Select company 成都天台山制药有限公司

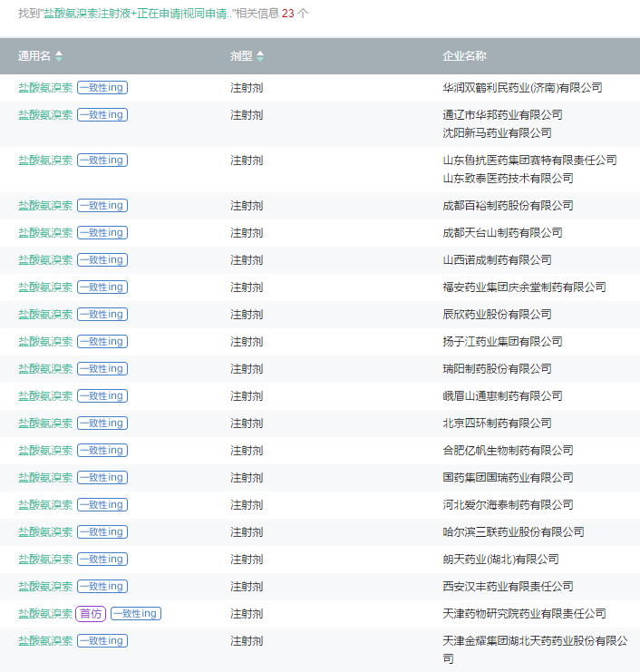coord(502,233)
